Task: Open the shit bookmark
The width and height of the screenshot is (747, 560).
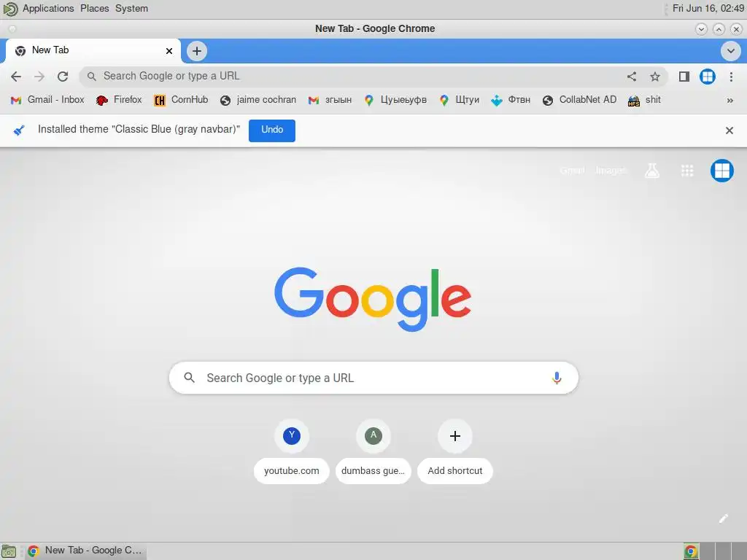Action: [644, 100]
